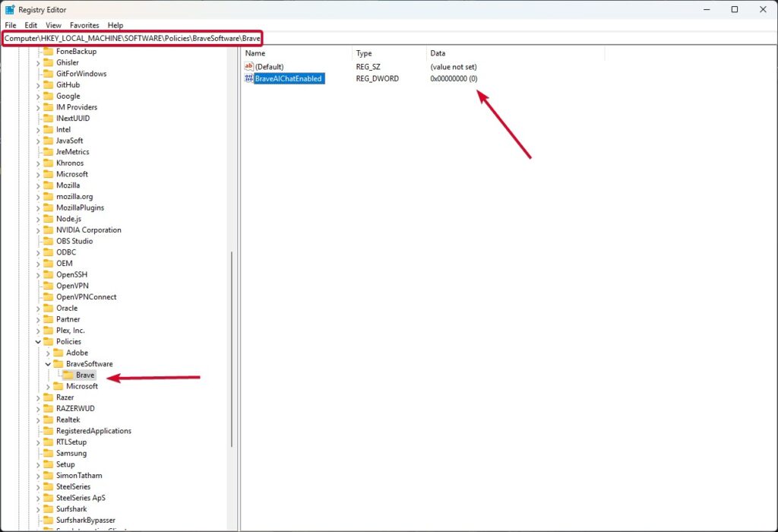
Task: Expand the Microsoft key under Policies
Action: [48, 386]
